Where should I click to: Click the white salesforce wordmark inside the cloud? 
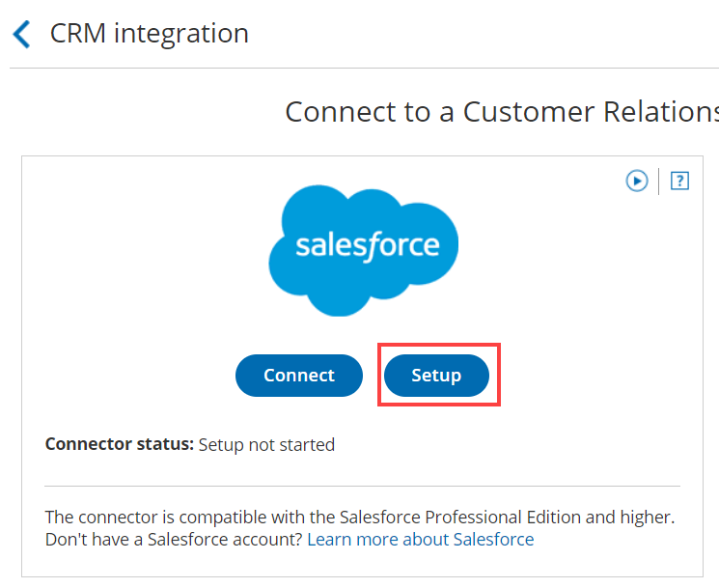[x=367, y=245]
